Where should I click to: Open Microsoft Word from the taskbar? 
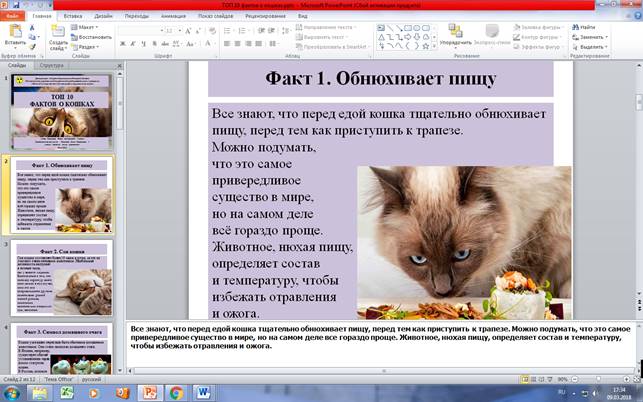203,392
